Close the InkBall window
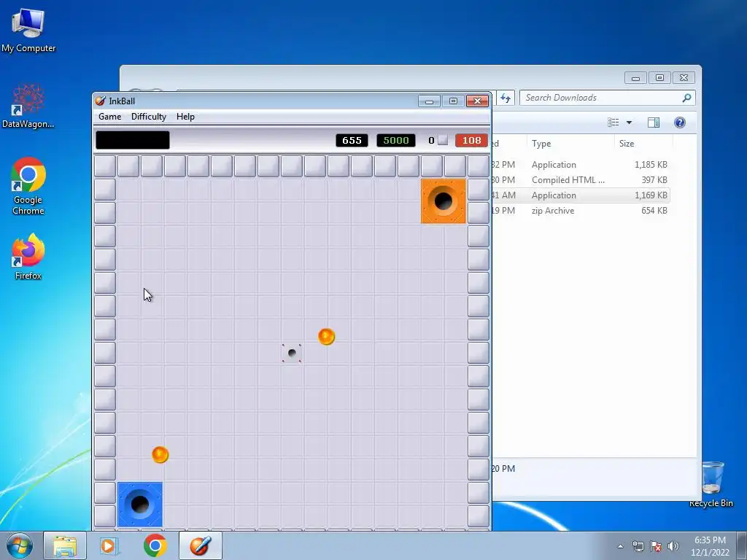Image resolution: width=747 pixels, height=560 pixels. [477, 101]
